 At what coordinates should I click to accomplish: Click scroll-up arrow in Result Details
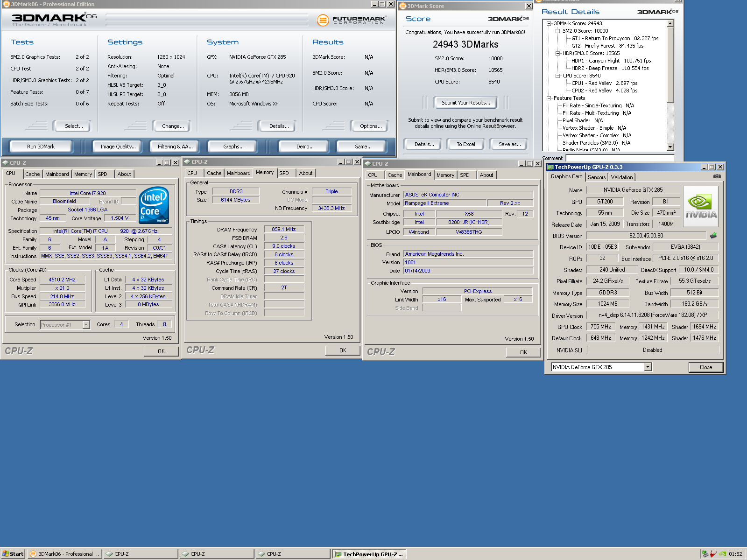(670, 23)
